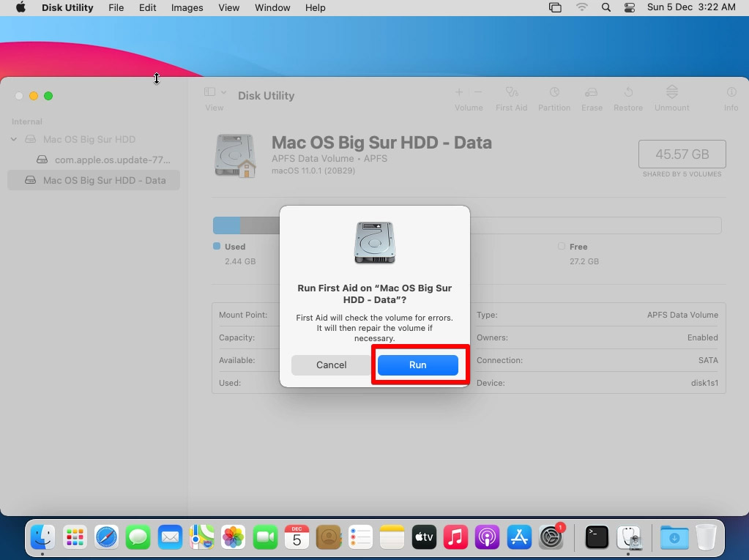Launch Terminal from the Dock
This screenshot has width=749, height=560.
click(597, 537)
